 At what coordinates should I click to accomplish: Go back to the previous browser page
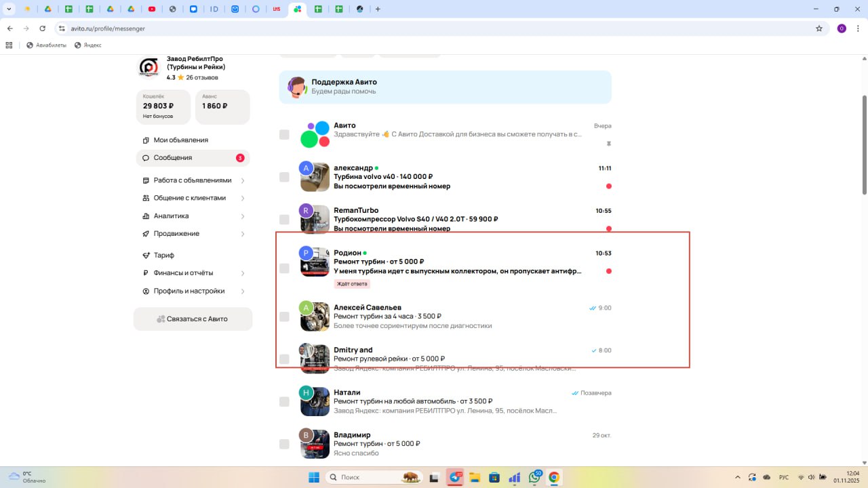point(9,28)
